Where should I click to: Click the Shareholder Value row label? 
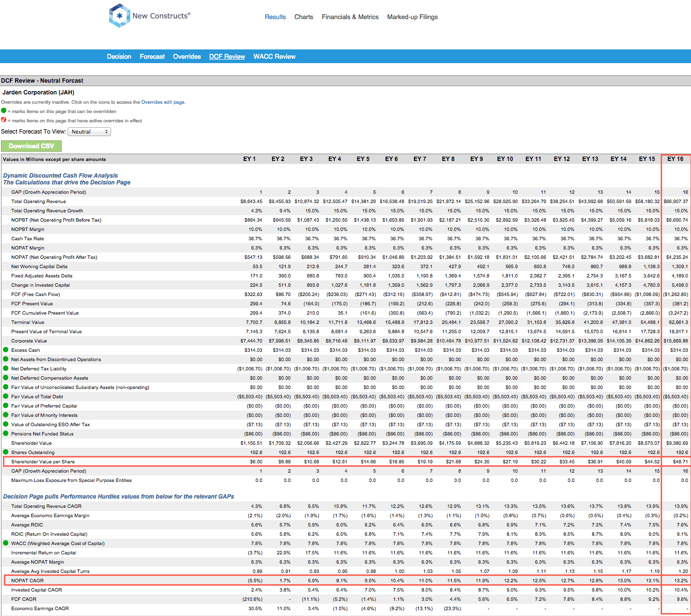coord(31,443)
